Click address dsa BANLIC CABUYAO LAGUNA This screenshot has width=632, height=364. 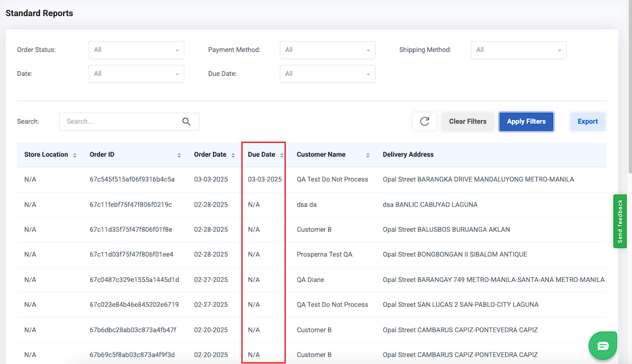click(x=430, y=205)
